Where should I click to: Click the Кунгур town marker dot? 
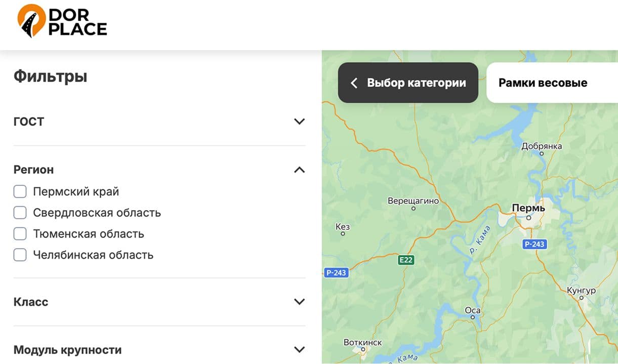coord(581,298)
